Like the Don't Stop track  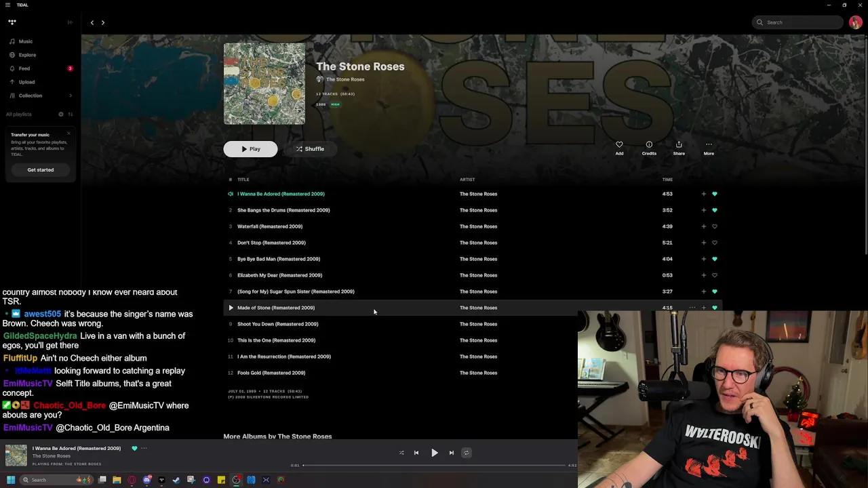coord(714,243)
